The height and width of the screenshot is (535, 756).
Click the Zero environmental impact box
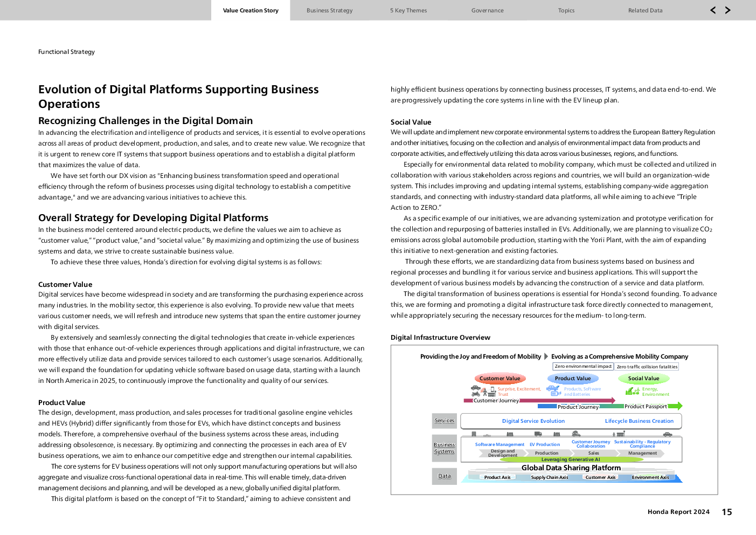(583, 367)
